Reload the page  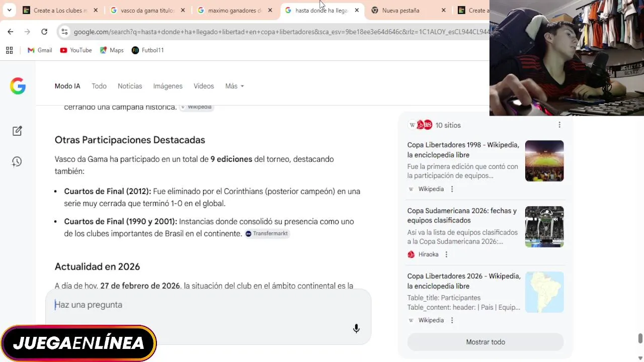point(44,32)
